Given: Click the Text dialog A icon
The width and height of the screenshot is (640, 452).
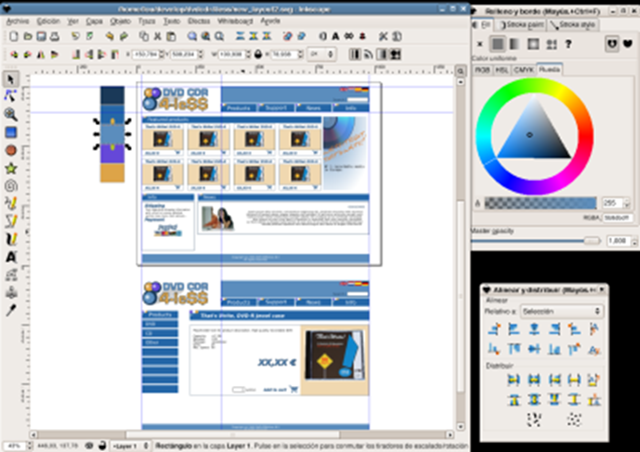Looking at the screenshot, I should 336,36.
